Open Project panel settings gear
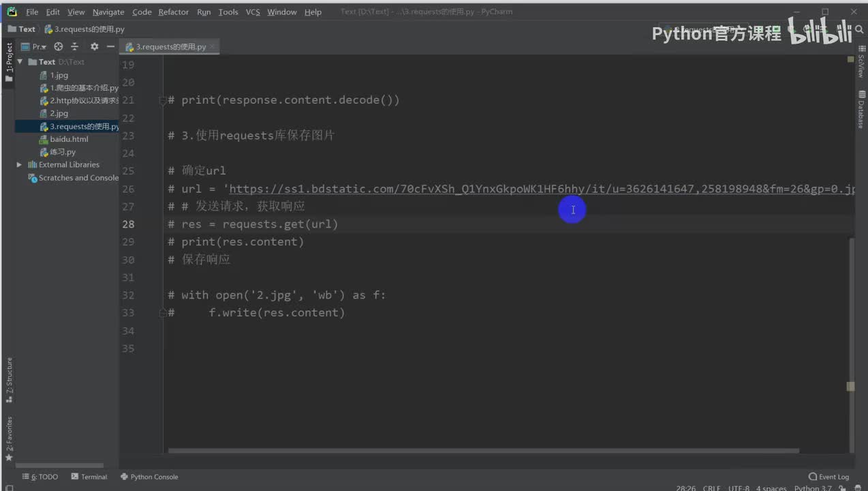 (94, 46)
